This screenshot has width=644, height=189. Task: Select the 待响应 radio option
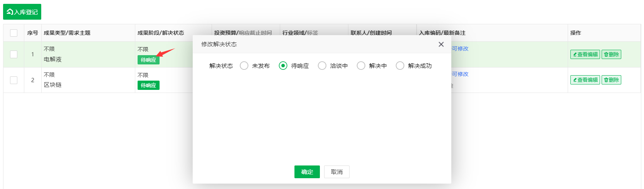283,66
